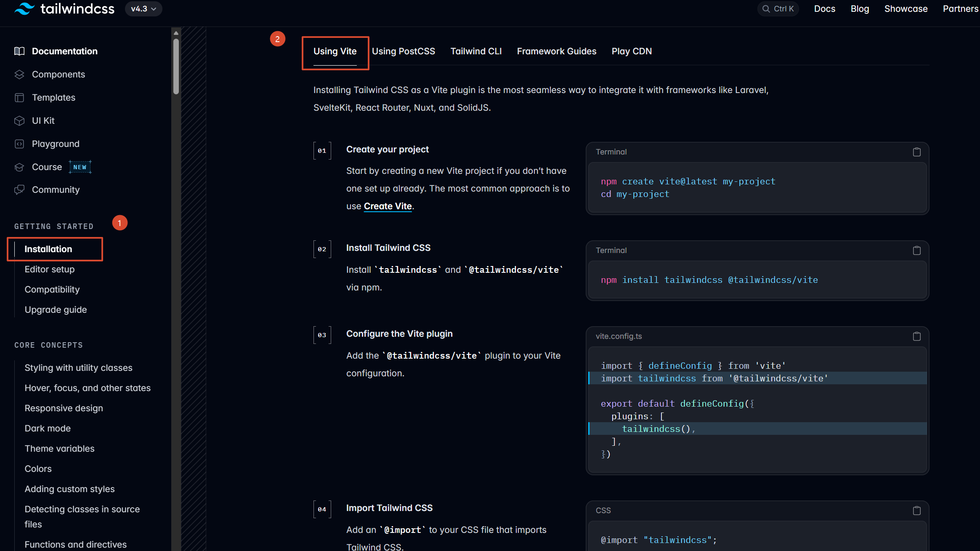980x551 pixels.
Task: Click the UI Kit cube icon
Action: pyautogui.click(x=19, y=121)
